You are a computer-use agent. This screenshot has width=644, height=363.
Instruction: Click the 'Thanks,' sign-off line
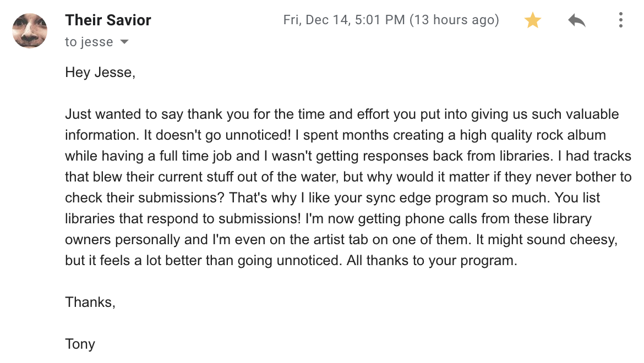click(x=90, y=302)
